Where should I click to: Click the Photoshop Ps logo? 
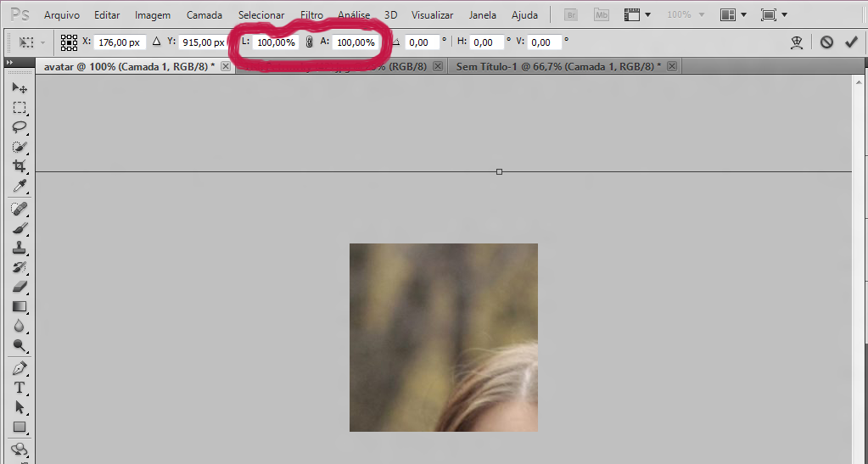coord(20,15)
